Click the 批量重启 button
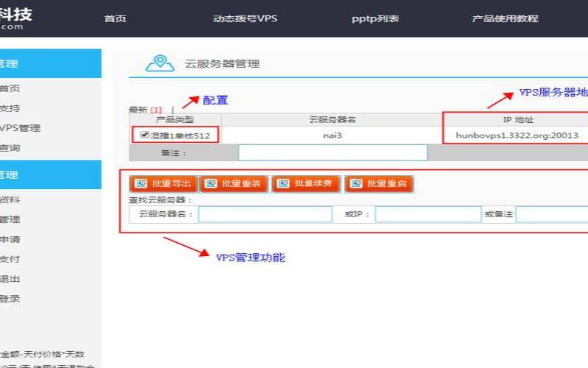588x368 pixels. pyautogui.click(x=379, y=183)
